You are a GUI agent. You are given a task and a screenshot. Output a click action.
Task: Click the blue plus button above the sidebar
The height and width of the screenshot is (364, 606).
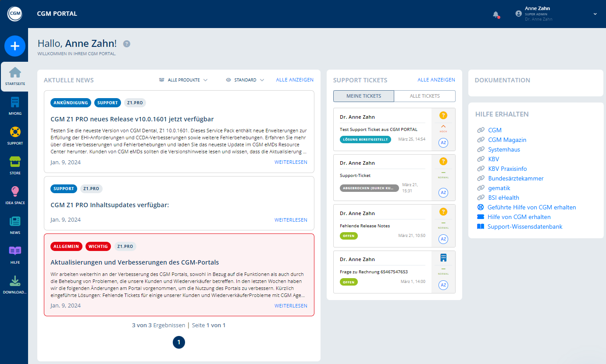click(15, 46)
